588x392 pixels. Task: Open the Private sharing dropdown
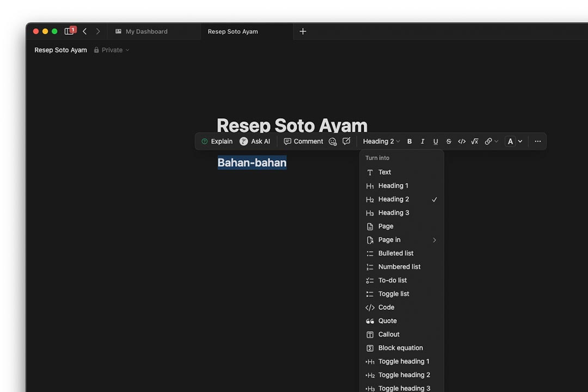112,50
